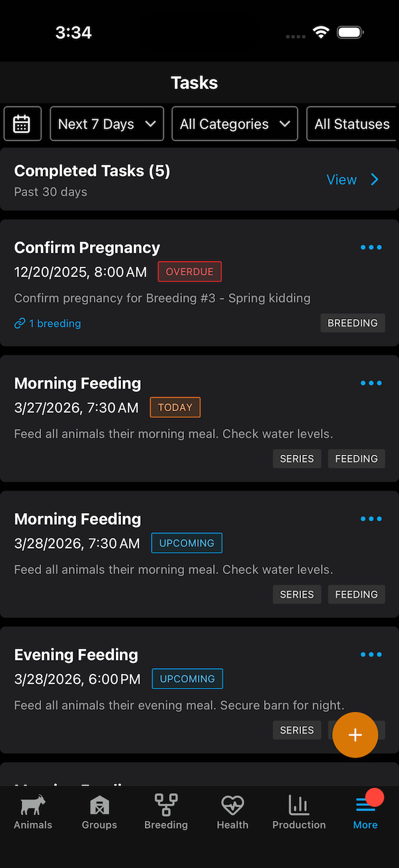The width and height of the screenshot is (399, 868).
Task: Open the Groups section icon
Action: (99, 806)
